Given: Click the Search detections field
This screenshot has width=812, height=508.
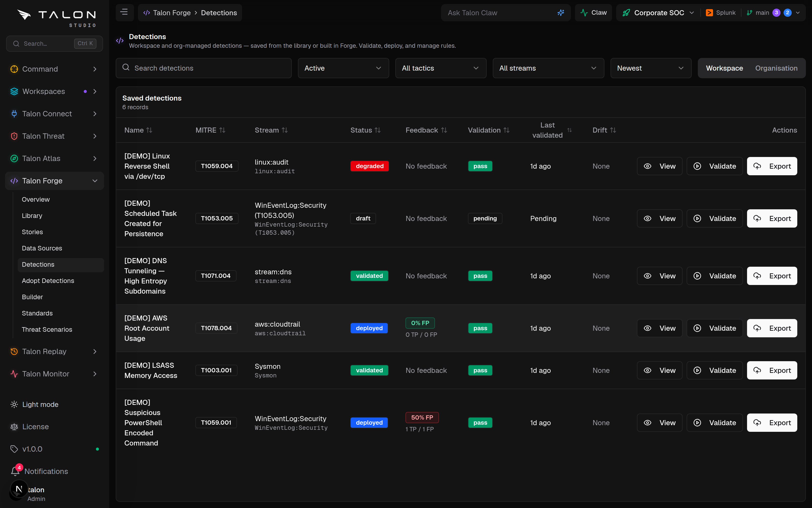Looking at the screenshot, I should point(204,68).
